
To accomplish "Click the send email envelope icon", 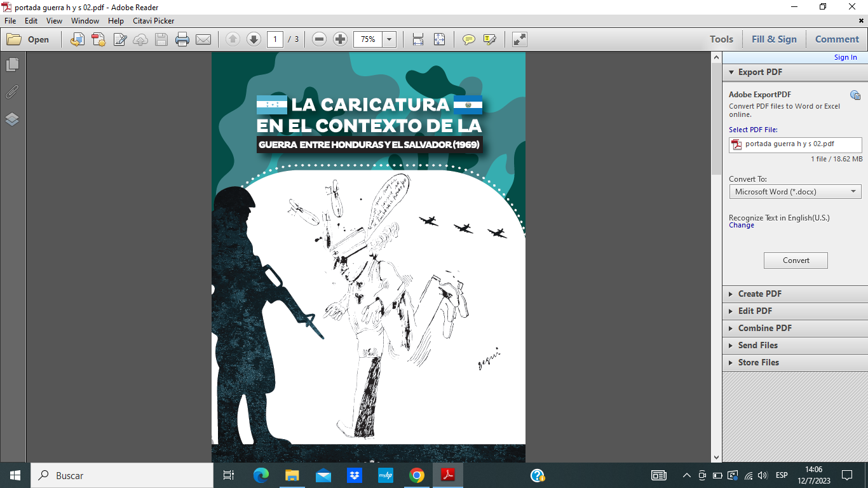I will [203, 39].
